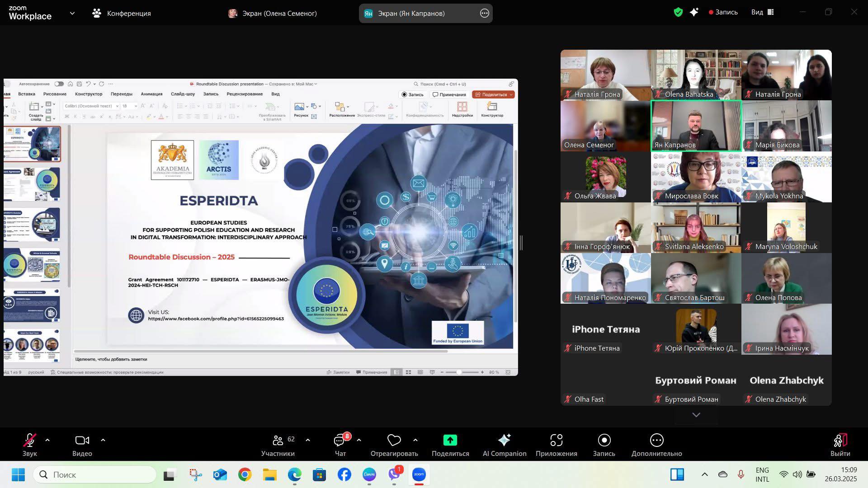868x488 pixels.
Task: Click Надстройки add-ins icon in PowerPoint ribbon
Action: tap(462, 107)
